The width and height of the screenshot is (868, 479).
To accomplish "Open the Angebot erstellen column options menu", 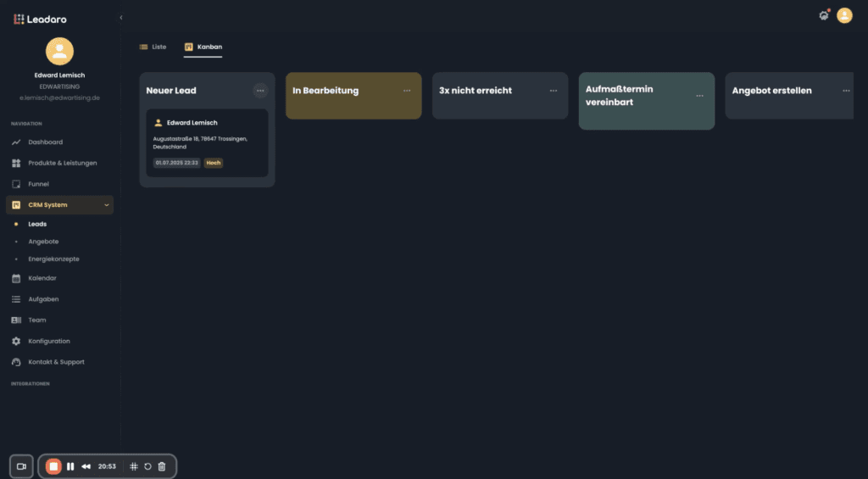I will (846, 91).
